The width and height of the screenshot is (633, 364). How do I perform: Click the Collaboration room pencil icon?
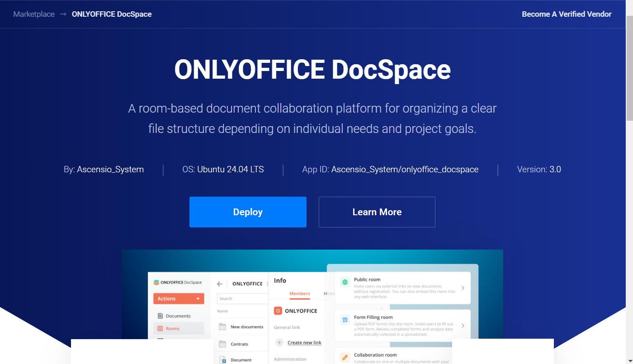345,357
